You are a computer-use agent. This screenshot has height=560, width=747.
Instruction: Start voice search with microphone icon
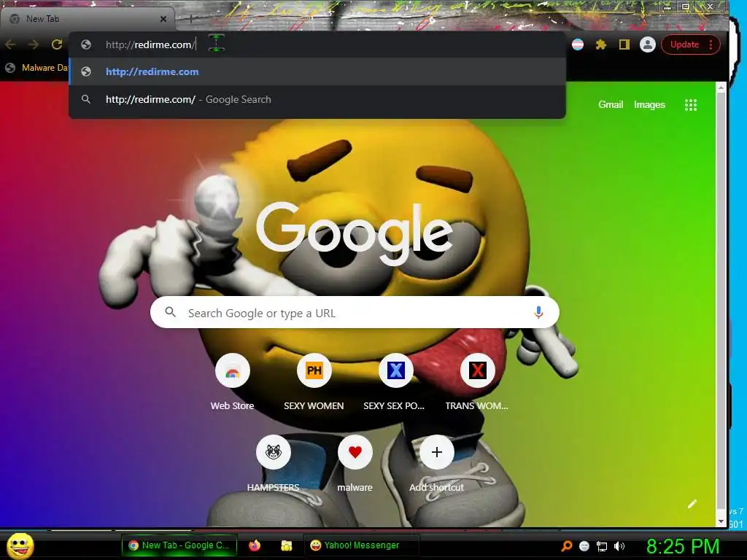point(538,312)
